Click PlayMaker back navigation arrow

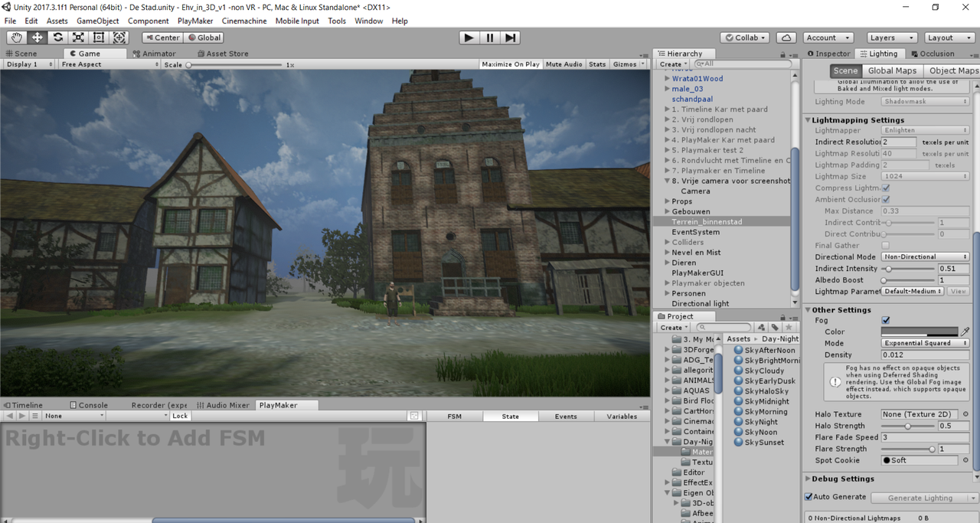(10, 416)
